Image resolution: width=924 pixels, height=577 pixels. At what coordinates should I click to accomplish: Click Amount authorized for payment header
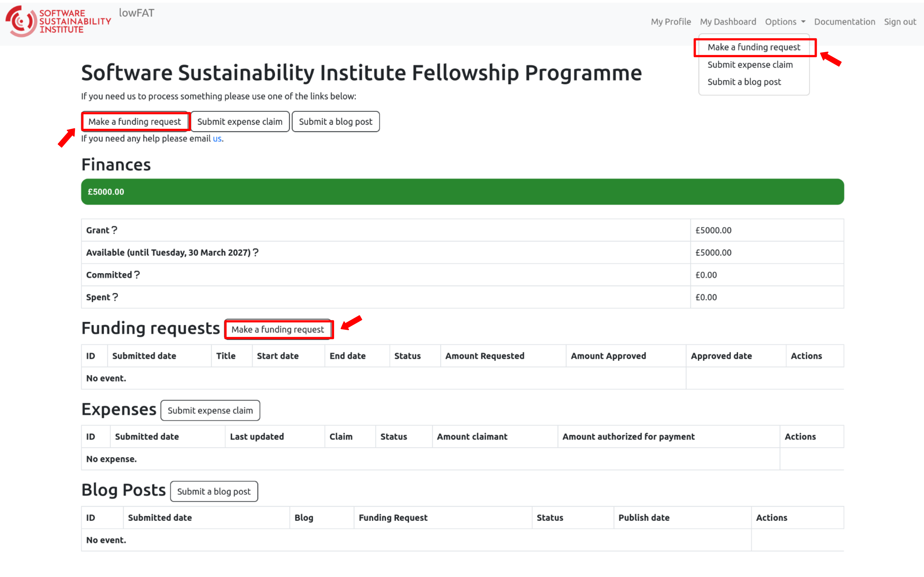point(669,437)
